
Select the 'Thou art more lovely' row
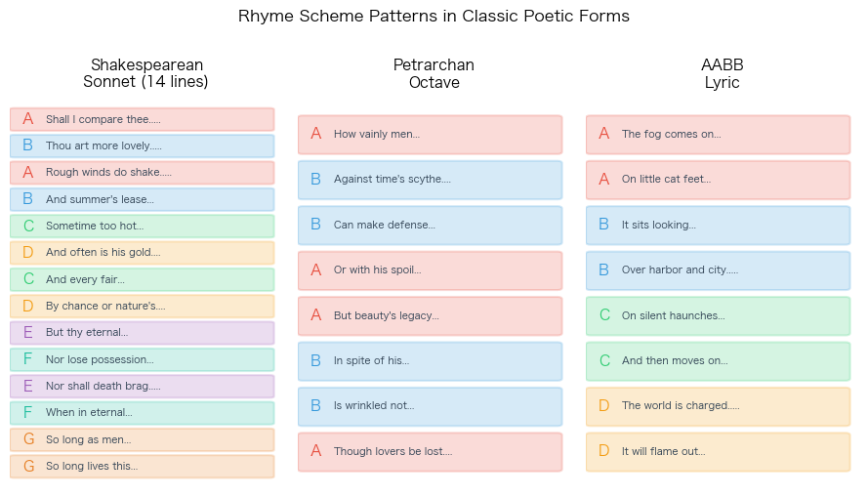(x=143, y=146)
